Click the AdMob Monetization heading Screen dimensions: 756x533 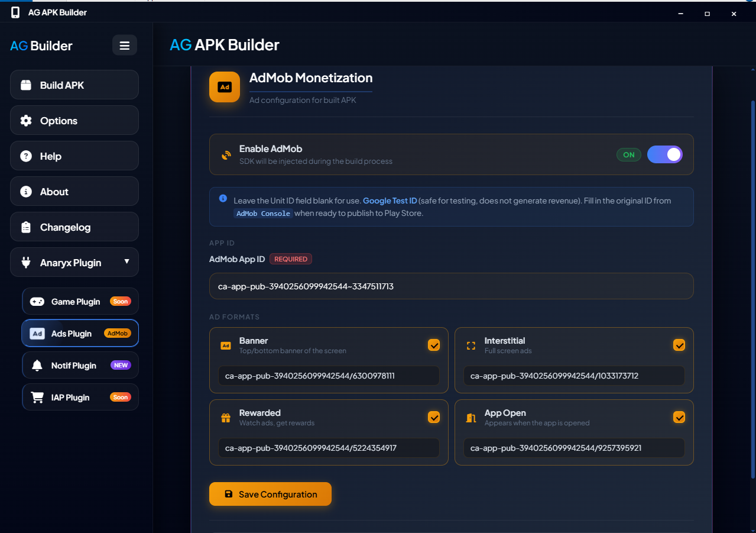(311, 77)
